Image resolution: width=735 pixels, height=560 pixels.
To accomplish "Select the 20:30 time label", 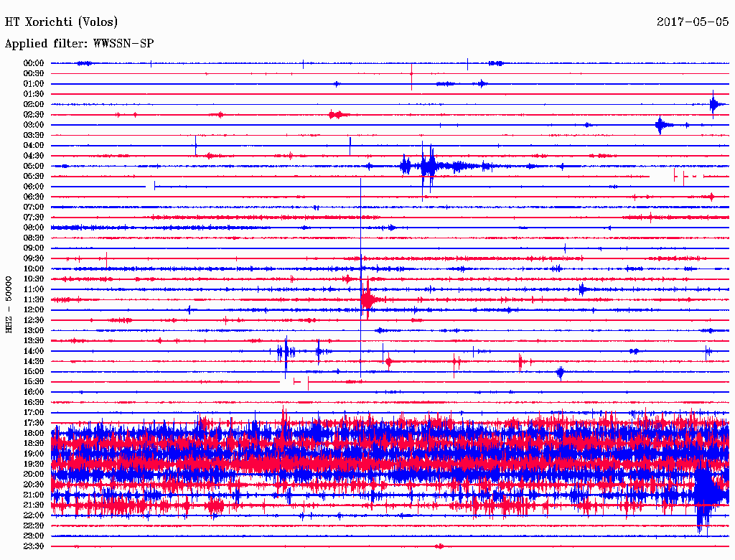I will tap(34, 485).
